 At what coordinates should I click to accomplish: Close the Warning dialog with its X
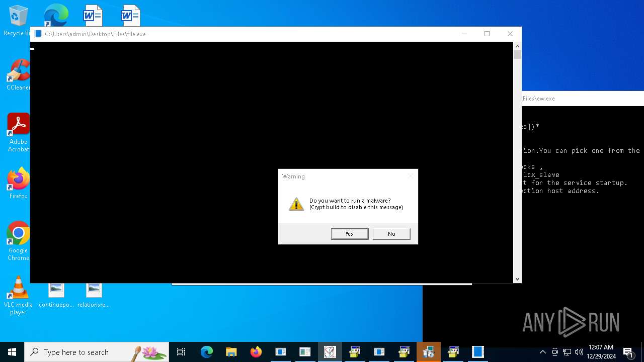pos(411,176)
